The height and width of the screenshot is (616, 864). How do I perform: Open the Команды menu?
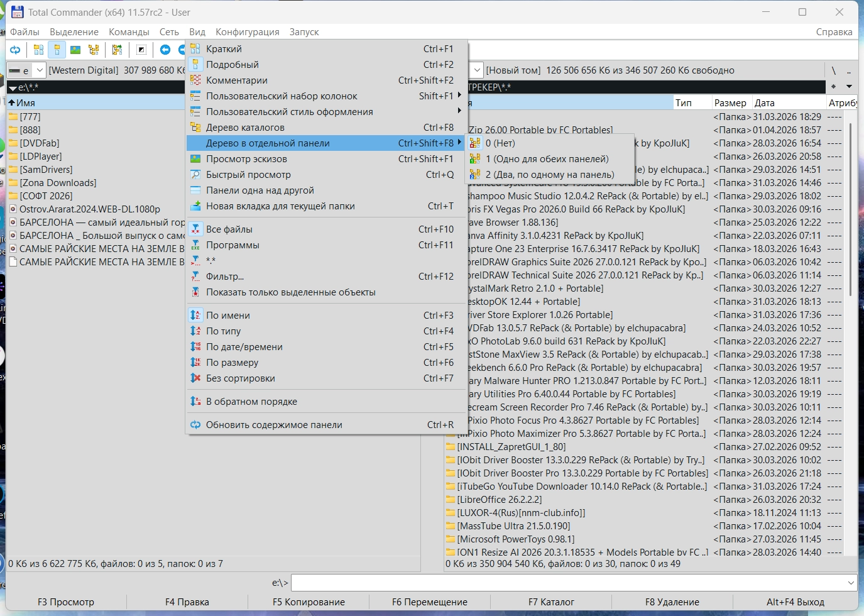pyautogui.click(x=129, y=32)
